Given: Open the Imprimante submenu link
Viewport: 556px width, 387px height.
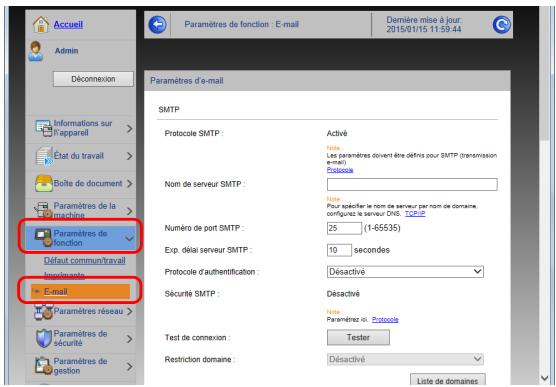Looking at the screenshot, I should click(x=64, y=276).
